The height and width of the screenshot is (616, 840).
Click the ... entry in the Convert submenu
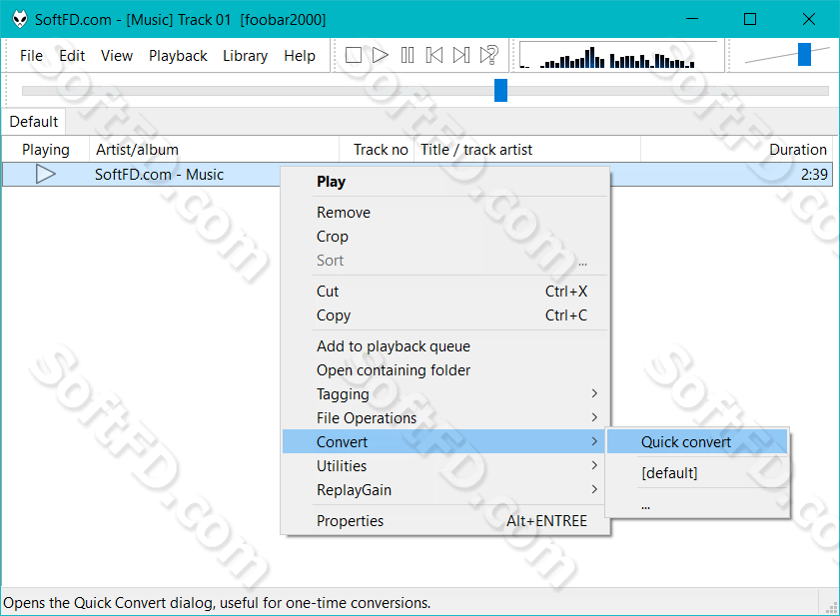[x=697, y=504]
